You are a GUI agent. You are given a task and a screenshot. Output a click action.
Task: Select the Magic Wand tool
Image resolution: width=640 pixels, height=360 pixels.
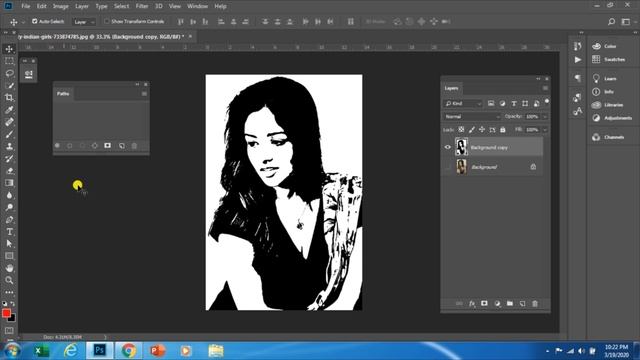pos(9,86)
